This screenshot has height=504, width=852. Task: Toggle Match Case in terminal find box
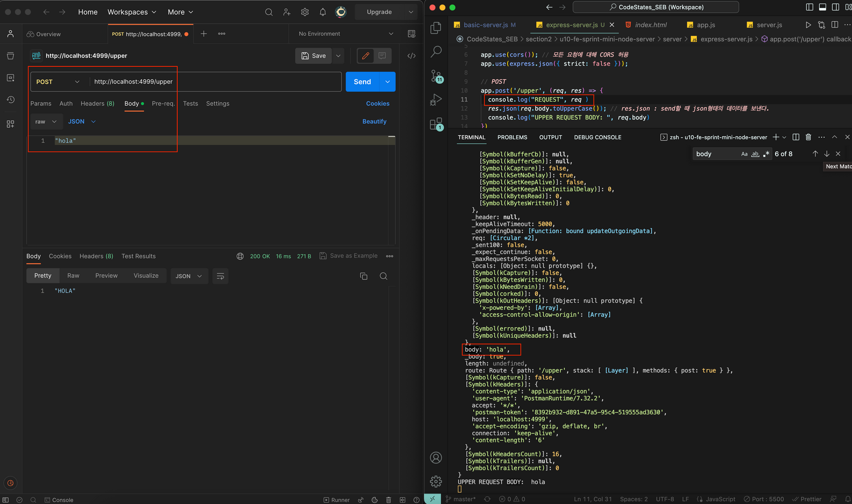(744, 154)
